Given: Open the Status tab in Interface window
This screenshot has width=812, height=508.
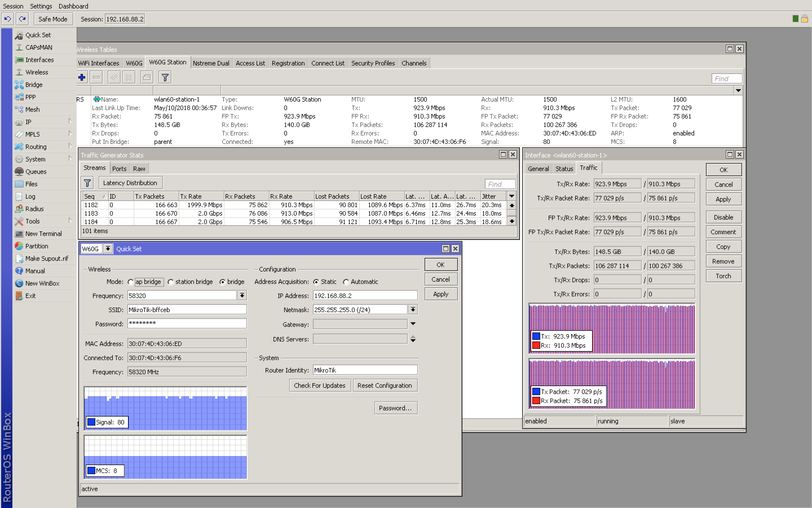Looking at the screenshot, I should tap(564, 169).
